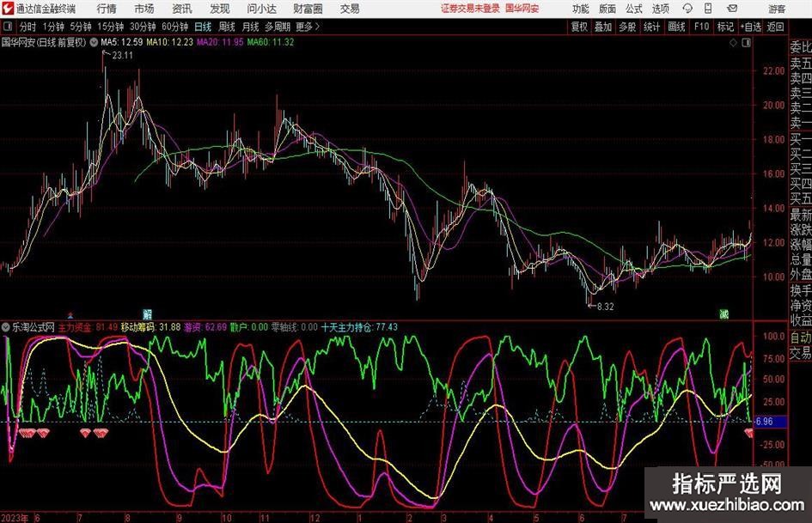Screen dimensions: 812x523
Task: Click the MA5: 12.59 label
Action: tap(121, 42)
